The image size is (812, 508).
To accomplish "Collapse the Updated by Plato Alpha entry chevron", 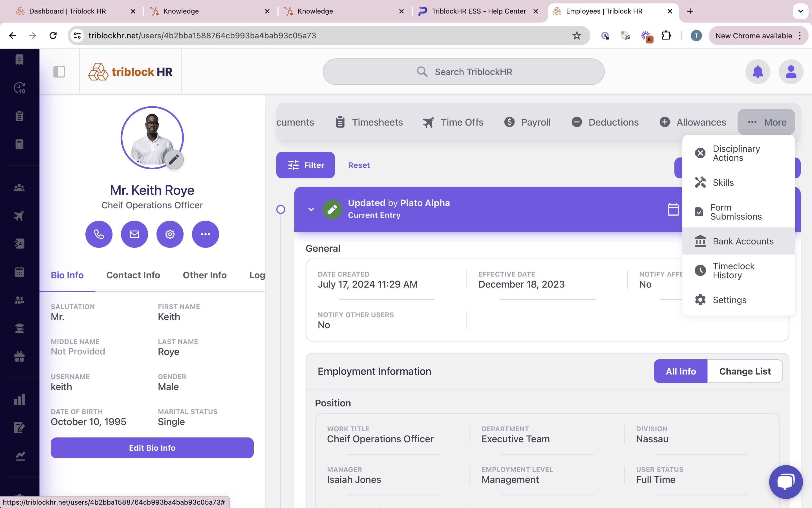I will click(x=311, y=209).
